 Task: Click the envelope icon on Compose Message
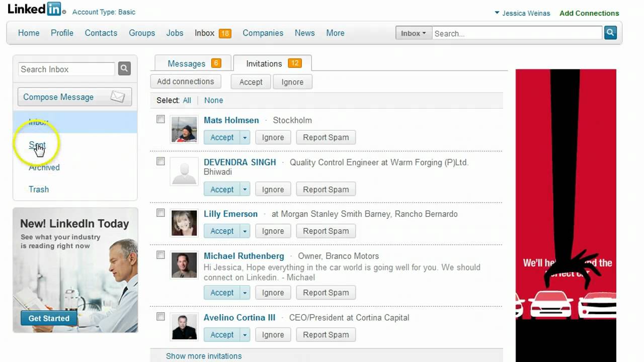point(117,97)
